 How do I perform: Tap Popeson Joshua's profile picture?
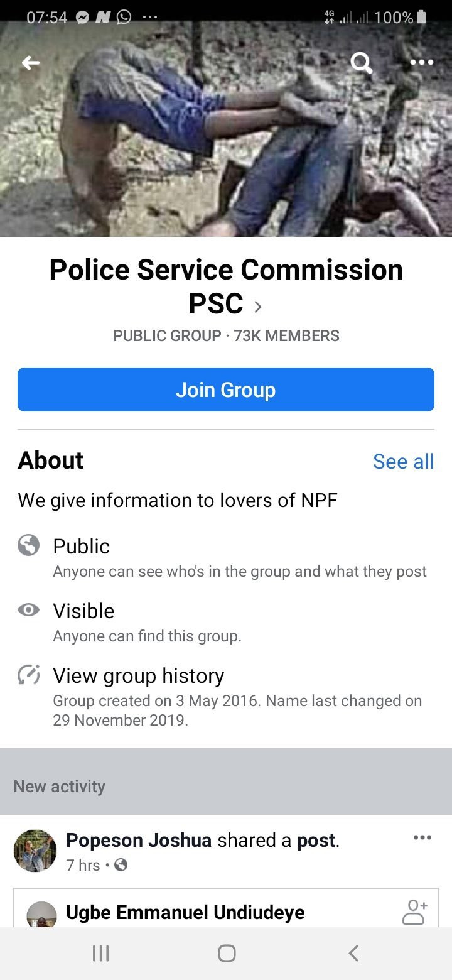click(x=35, y=850)
